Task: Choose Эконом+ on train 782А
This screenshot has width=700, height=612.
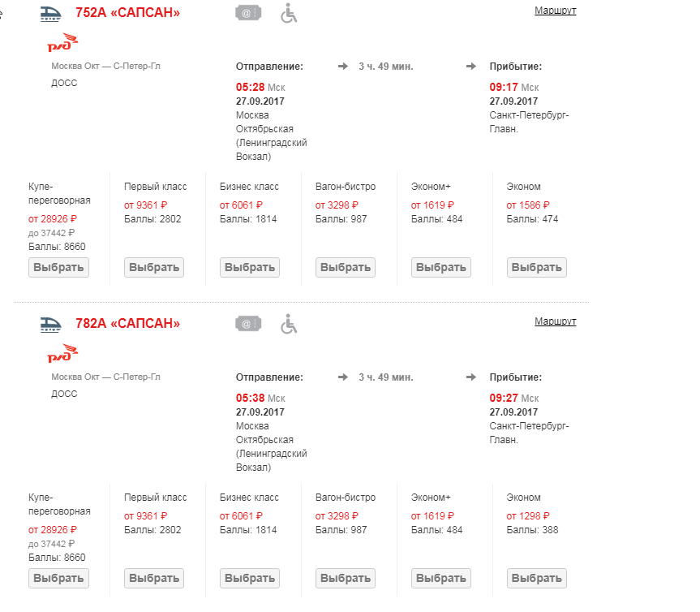Action: pos(440,578)
